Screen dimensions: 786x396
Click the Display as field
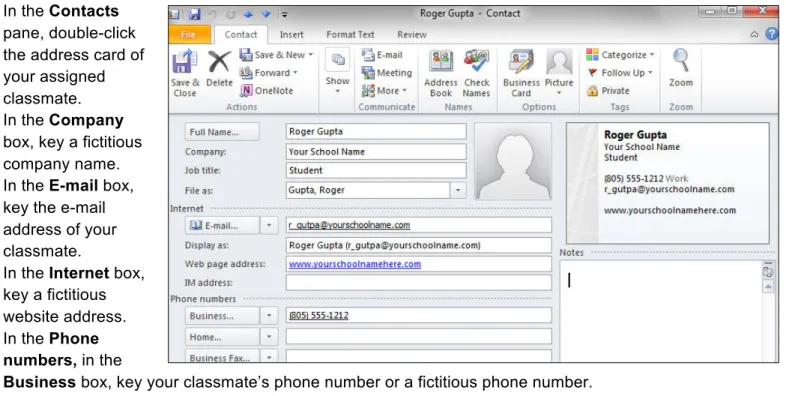419,245
